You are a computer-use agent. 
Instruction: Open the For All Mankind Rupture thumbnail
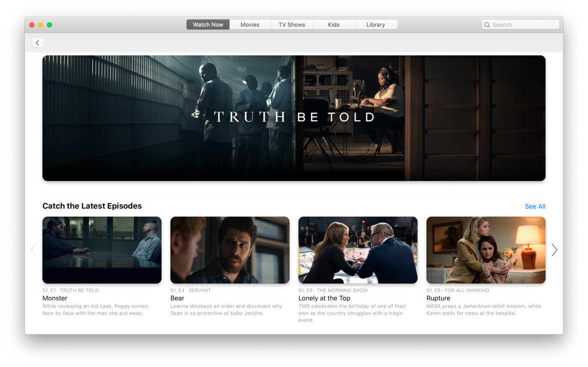click(x=486, y=250)
